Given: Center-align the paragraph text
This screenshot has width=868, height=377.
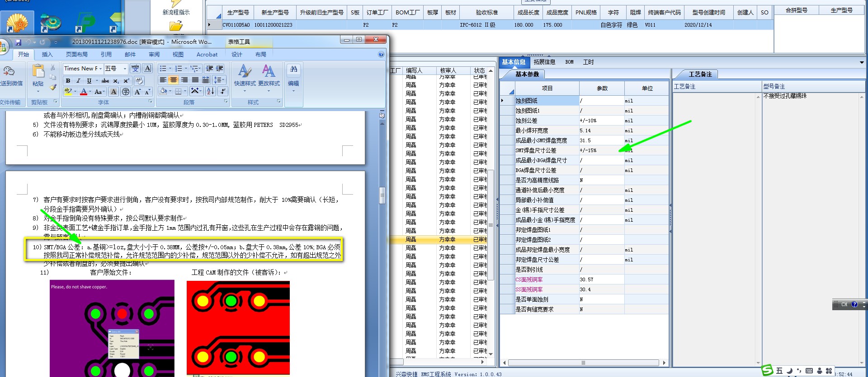Looking at the screenshot, I should tap(174, 80).
